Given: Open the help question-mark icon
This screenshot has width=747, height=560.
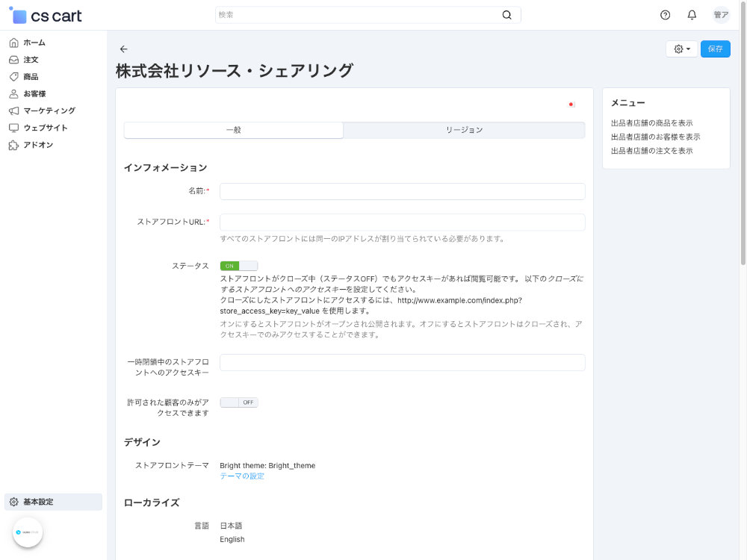Looking at the screenshot, I should coord(664,14).
